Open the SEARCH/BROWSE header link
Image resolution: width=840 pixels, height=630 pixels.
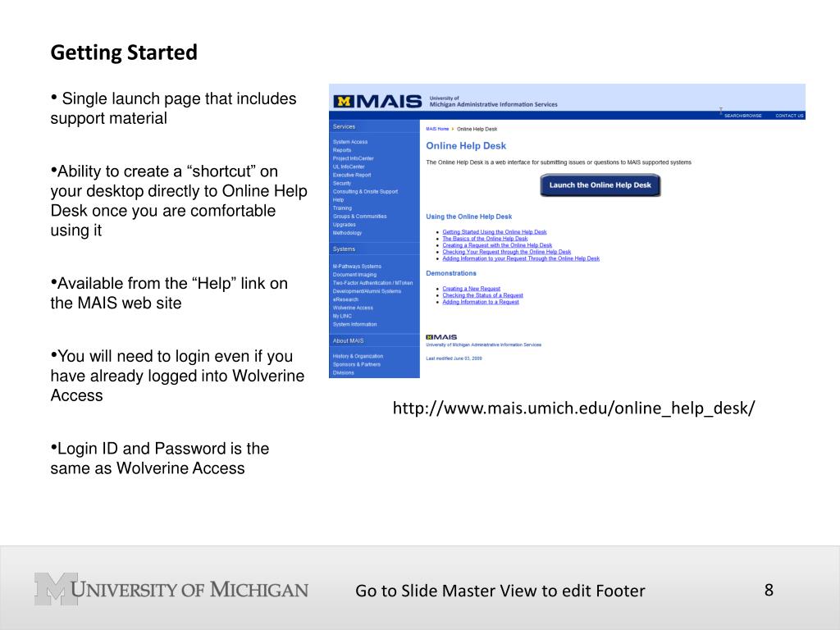click(742, 116)
